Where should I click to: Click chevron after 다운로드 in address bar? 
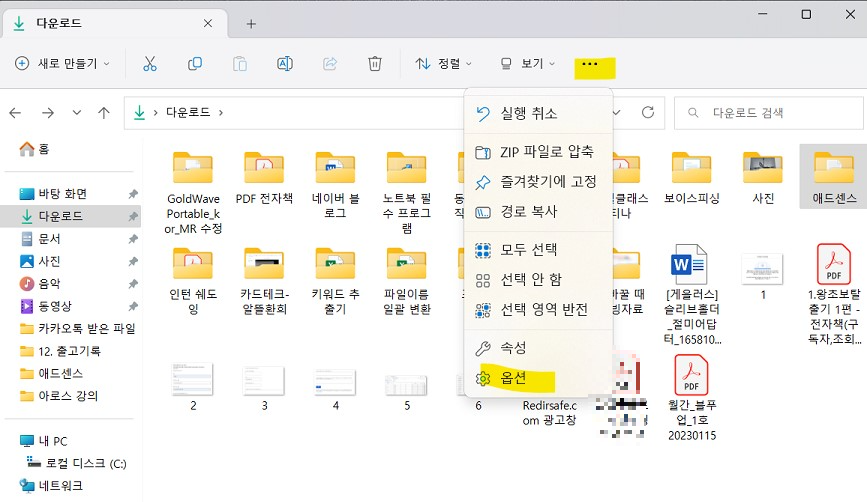[221, 113]
